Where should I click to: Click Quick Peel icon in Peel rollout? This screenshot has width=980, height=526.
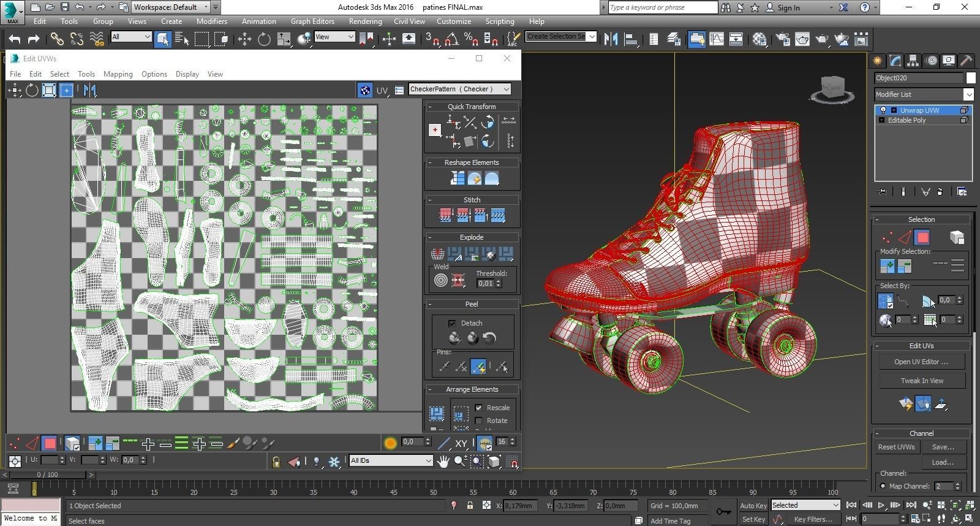click(x=454, y=338)
